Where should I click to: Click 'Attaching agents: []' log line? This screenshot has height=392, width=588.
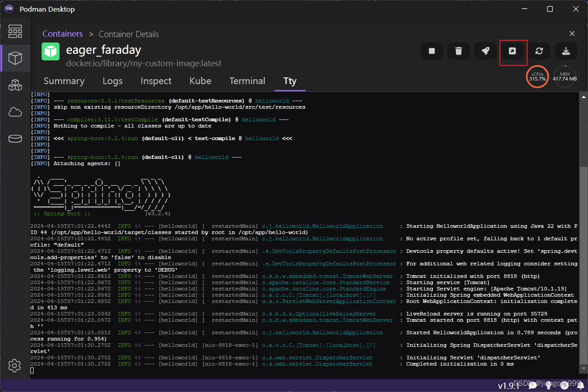[x=87, y=163]
